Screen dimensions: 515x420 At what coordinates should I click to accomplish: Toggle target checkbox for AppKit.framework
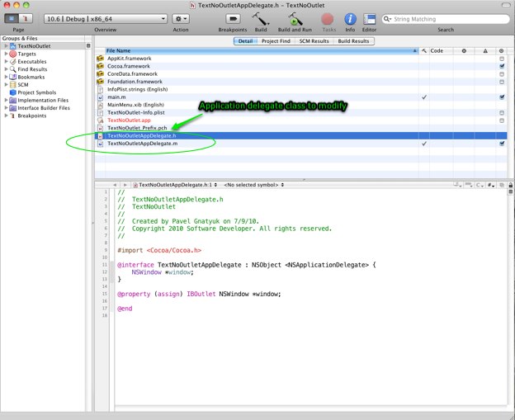pyautogui.click(x=502, y=59)
